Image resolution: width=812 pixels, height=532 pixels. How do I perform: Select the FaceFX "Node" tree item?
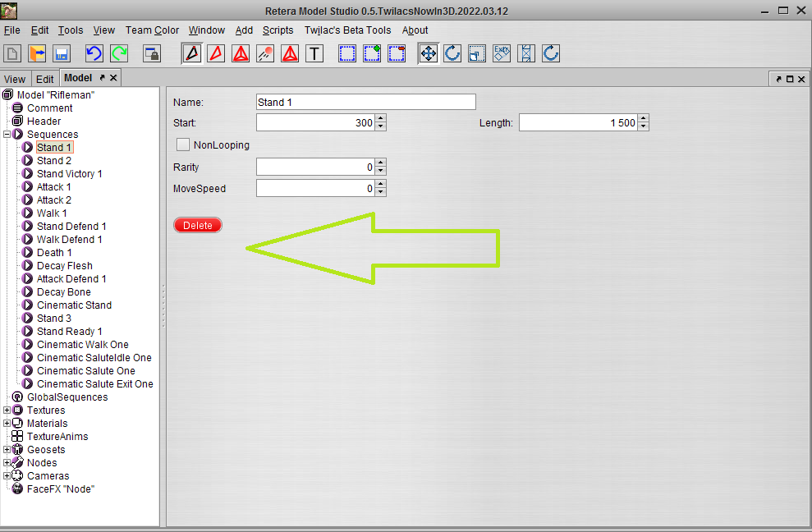point(61,489)
